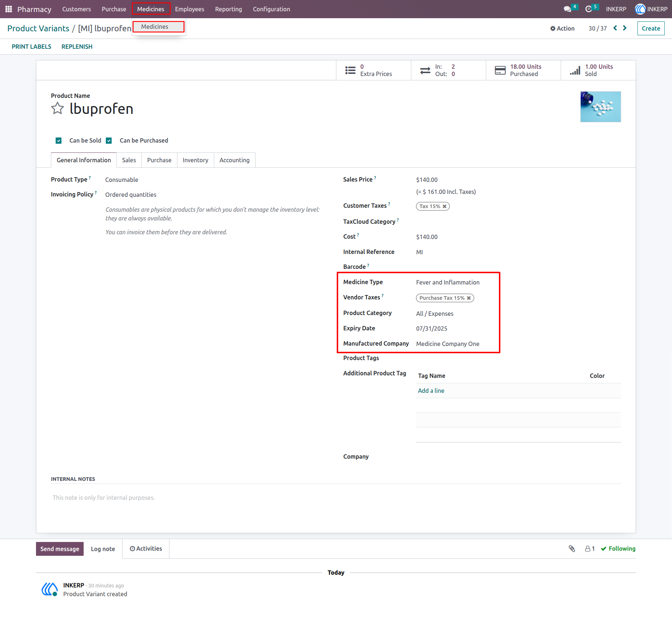Go to previous record arrow

[615, 28]
